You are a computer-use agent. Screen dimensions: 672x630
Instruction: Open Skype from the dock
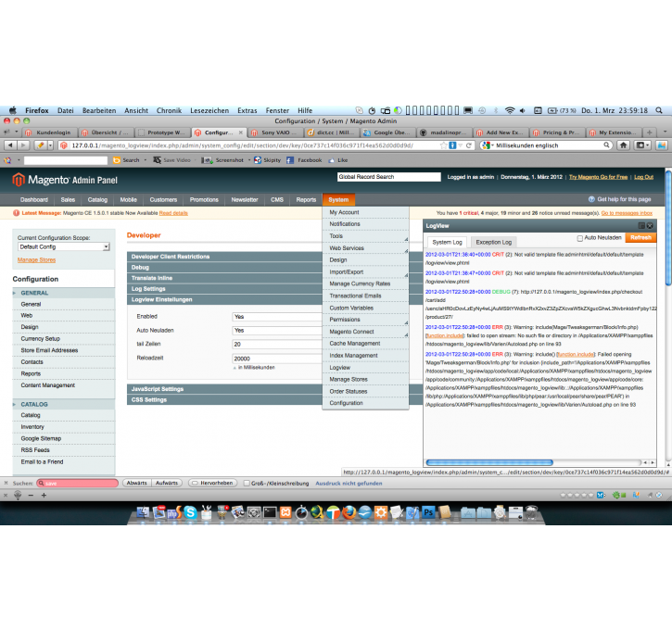coord(190,512)
